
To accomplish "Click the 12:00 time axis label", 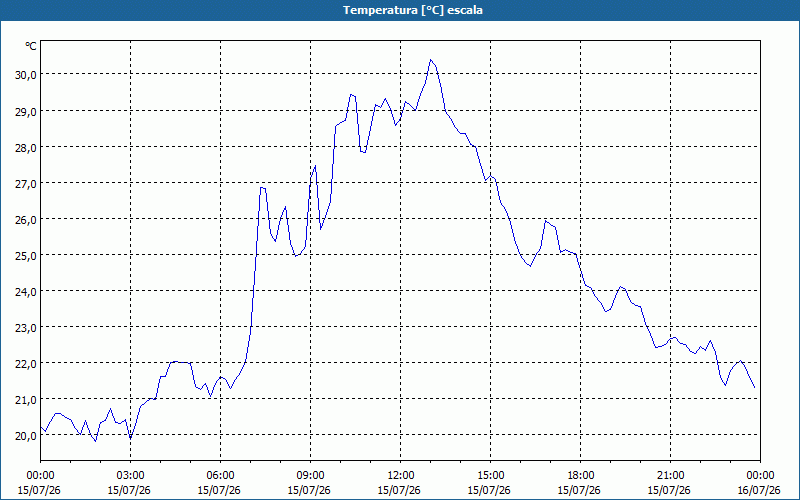I will click(401, 476).
